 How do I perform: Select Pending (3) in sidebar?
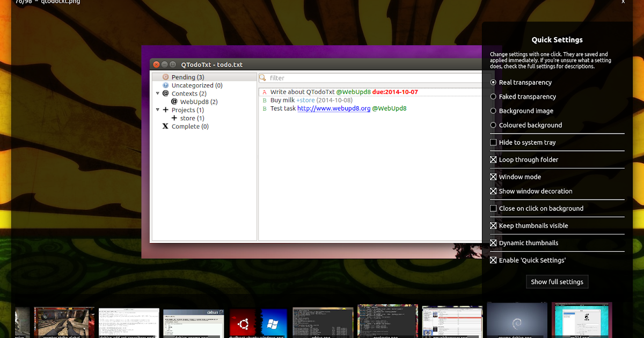pos(188,77)
